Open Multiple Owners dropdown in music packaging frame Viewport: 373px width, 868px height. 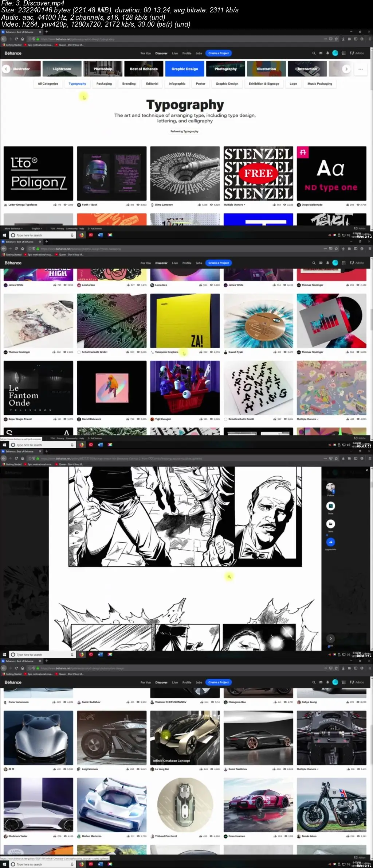click(308, 419)
